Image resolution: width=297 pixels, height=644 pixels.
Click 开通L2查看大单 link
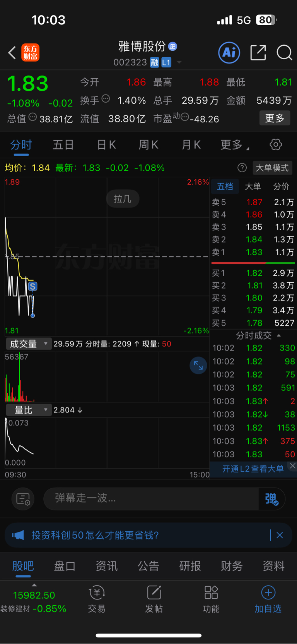pos(253,469)
